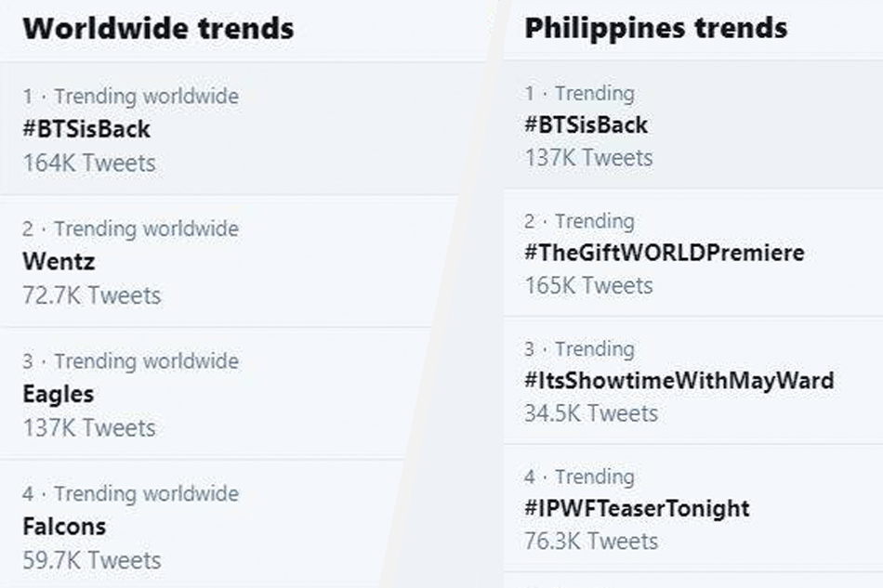Image resolution: width=883 pixels, height=588 pixels.
Task: Click the 34.5K Tweets count
Action: point(591,413)
